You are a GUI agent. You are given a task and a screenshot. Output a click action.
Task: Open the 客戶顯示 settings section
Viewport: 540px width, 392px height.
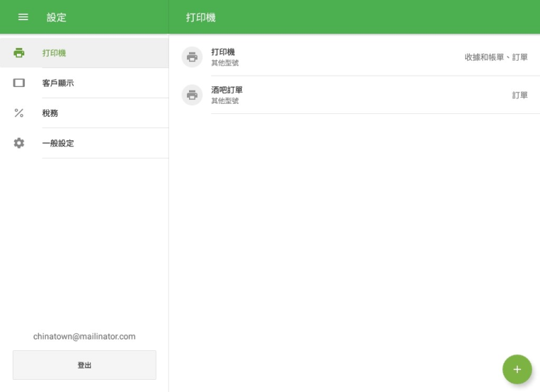[x=58, y=83]
